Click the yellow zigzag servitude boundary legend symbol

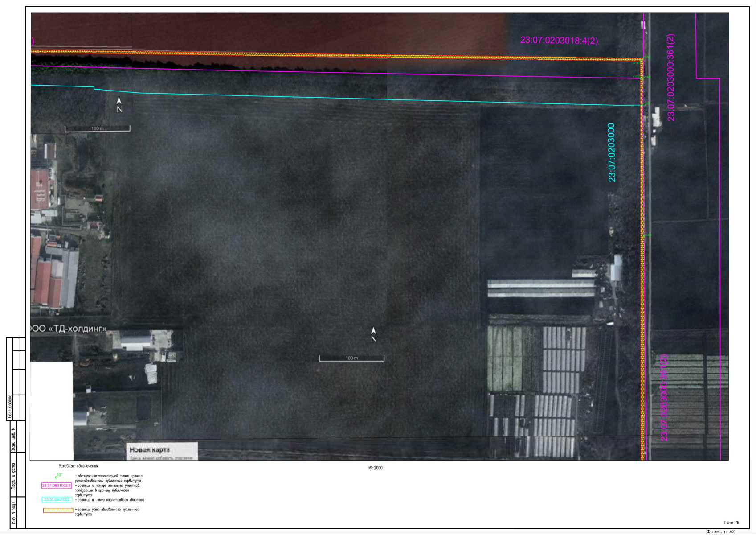click(x=58, y=510)
